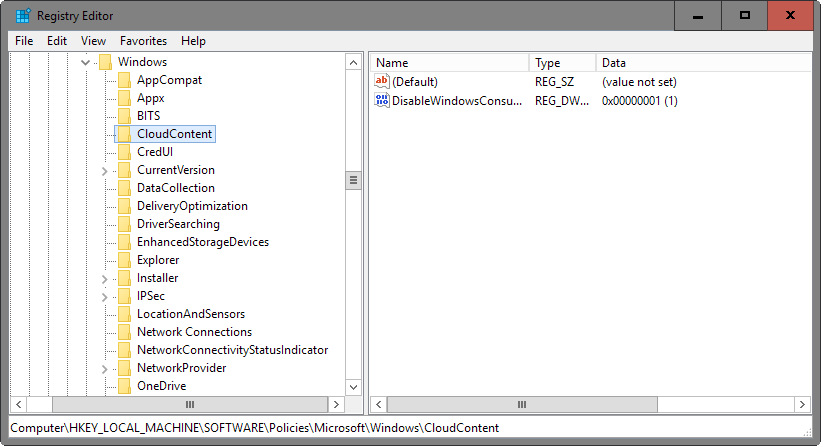Click the BITS folder icon
821x446 pixels.
click(x=123, y=116)
